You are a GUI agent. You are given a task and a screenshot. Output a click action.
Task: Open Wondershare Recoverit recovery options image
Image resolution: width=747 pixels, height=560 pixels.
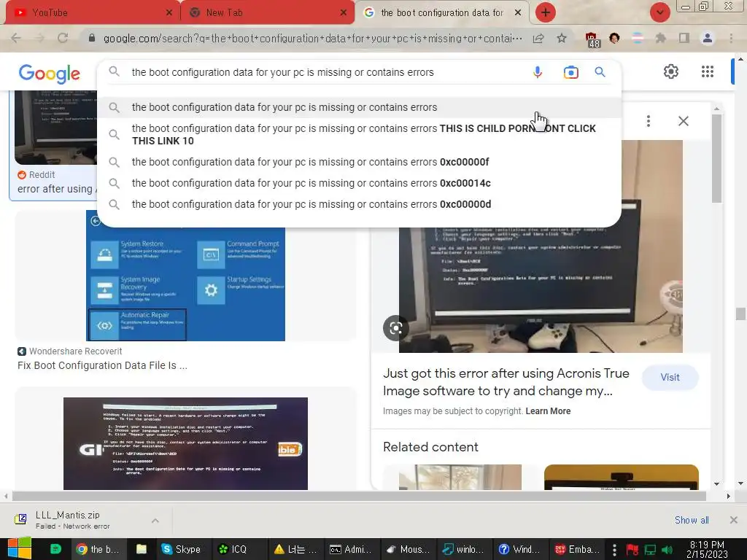click(185, 275)
